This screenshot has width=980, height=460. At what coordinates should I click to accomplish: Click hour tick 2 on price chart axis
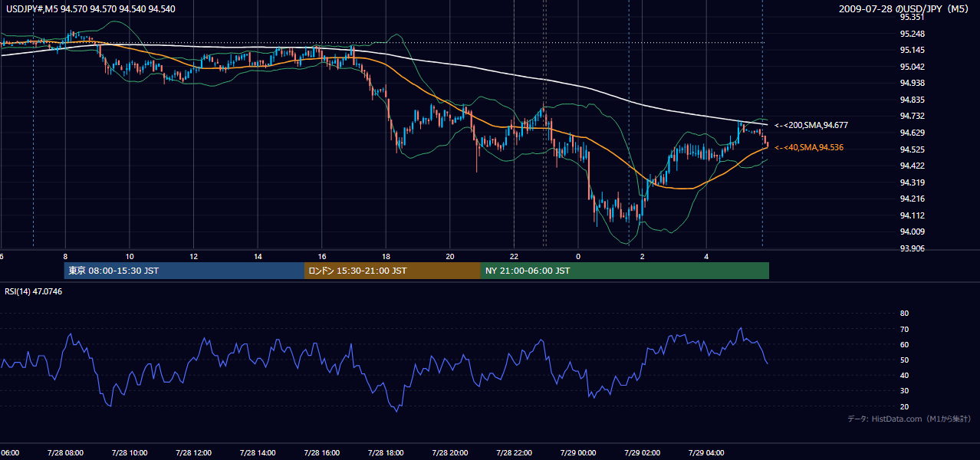point(642,256)
